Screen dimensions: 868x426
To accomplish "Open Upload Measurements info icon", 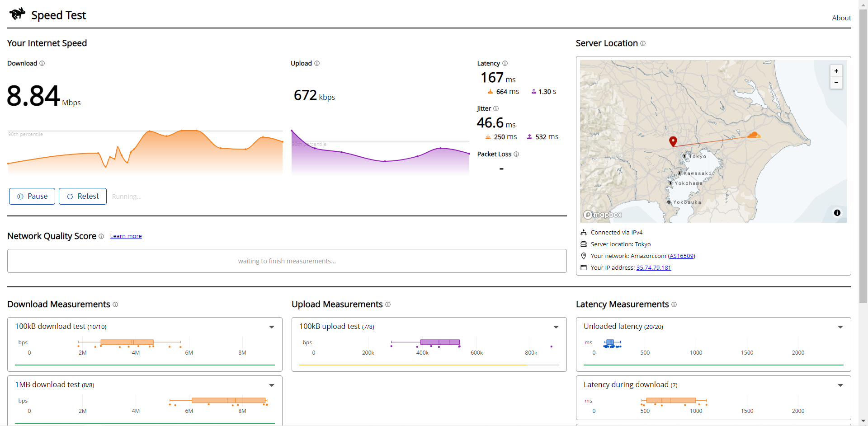I will pyautogui.click(x=388, y=304).
